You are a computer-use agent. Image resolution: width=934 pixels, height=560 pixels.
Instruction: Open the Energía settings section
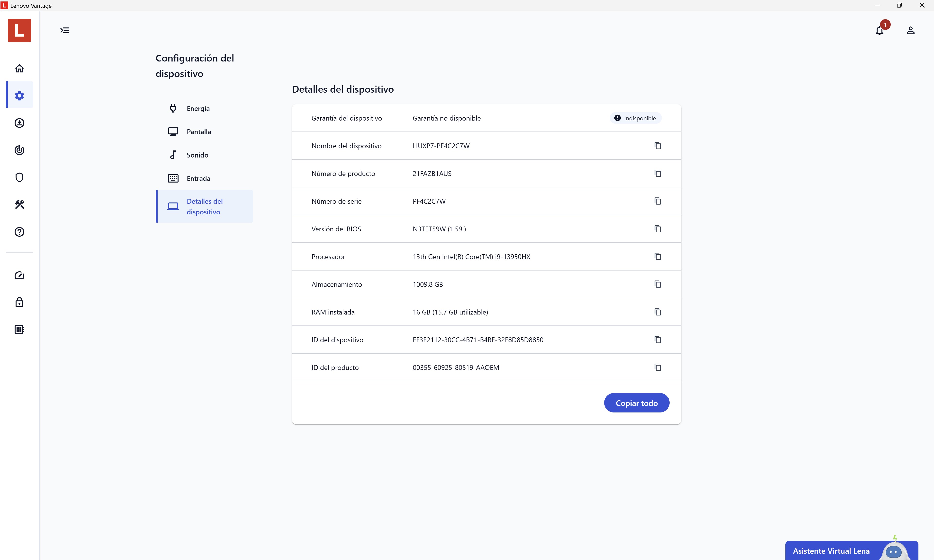[x=204, y=108]
